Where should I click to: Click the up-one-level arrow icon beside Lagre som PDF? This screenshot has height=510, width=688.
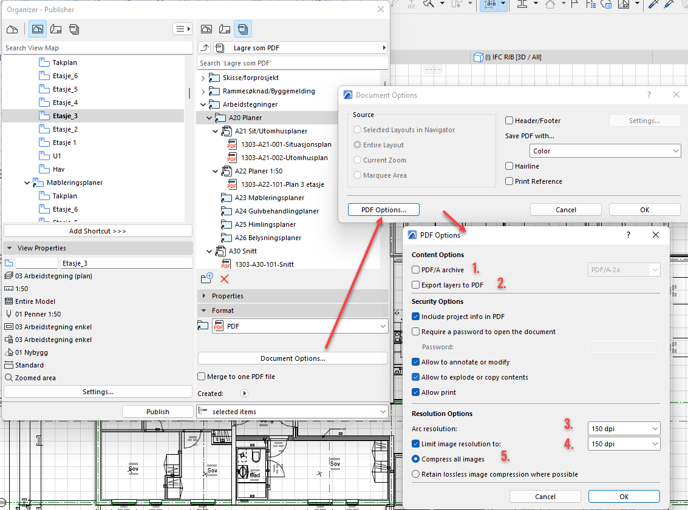pyautogui.click(x=204, y=48)
